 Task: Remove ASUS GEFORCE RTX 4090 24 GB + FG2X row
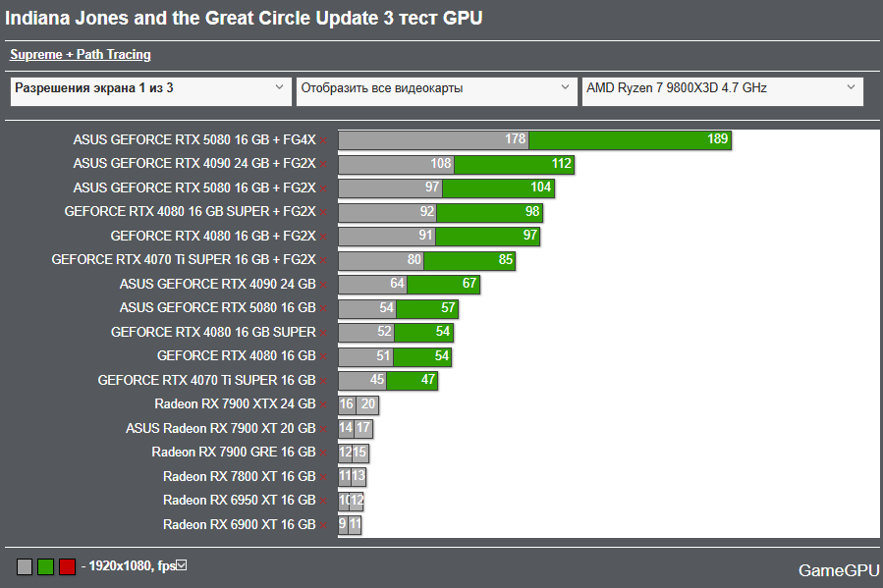point(323,164)
